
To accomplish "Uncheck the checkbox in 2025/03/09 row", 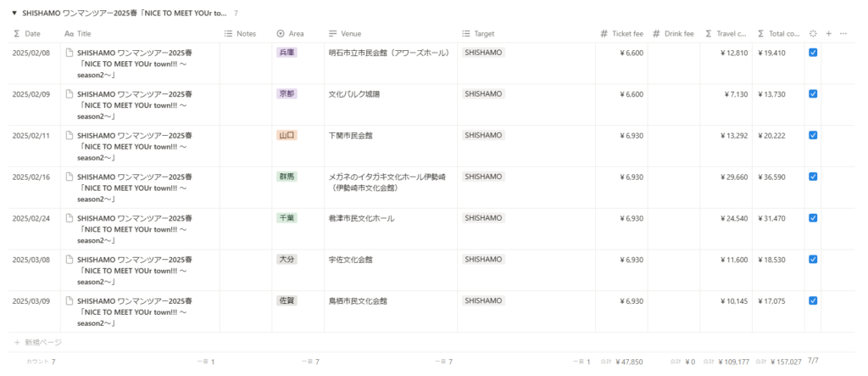I will tap(813, 300).
